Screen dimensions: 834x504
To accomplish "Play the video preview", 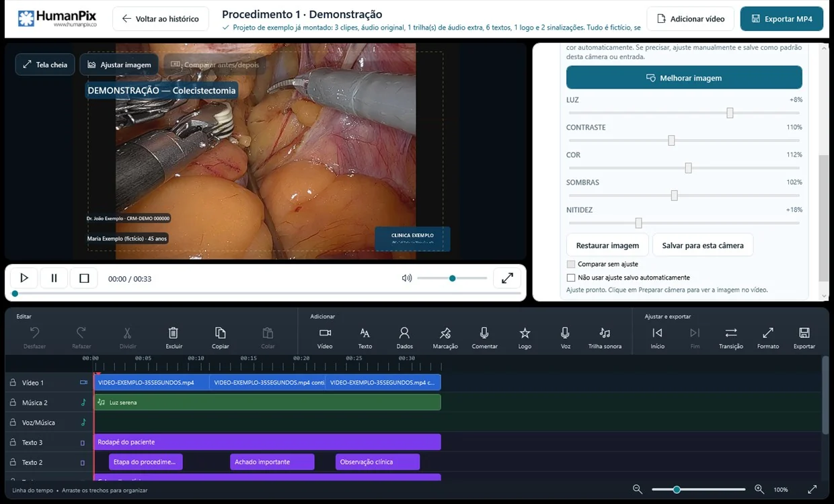I will pyautogui.click(x=24, y=278).
